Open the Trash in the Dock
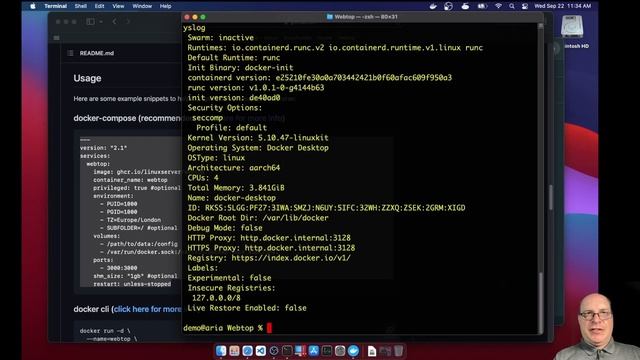 point(399,351)
